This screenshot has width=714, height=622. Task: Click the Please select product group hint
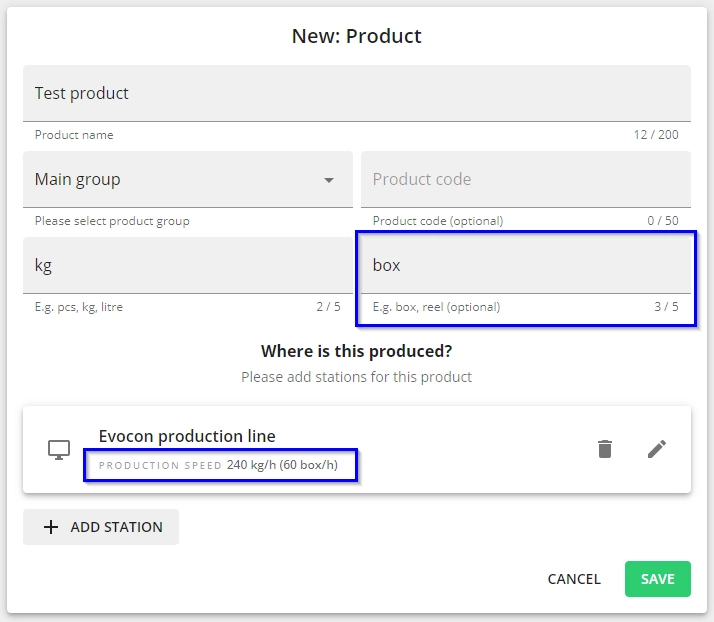pos(112,221)
